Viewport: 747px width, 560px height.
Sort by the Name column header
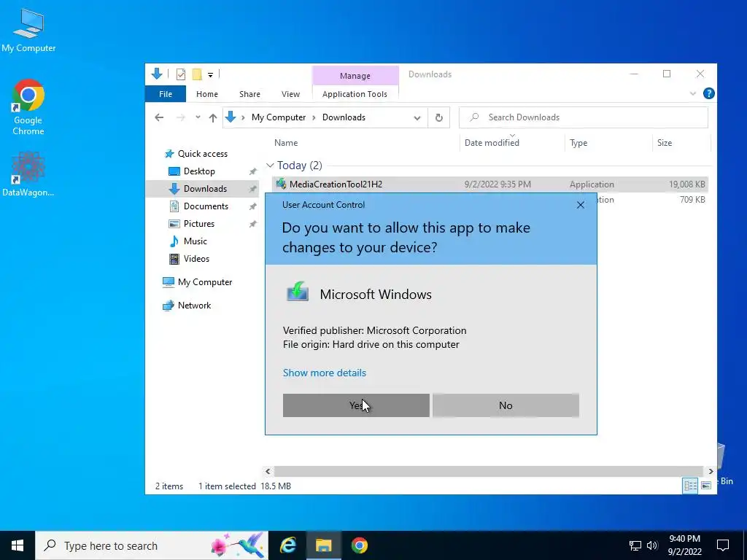click(286, 143)
